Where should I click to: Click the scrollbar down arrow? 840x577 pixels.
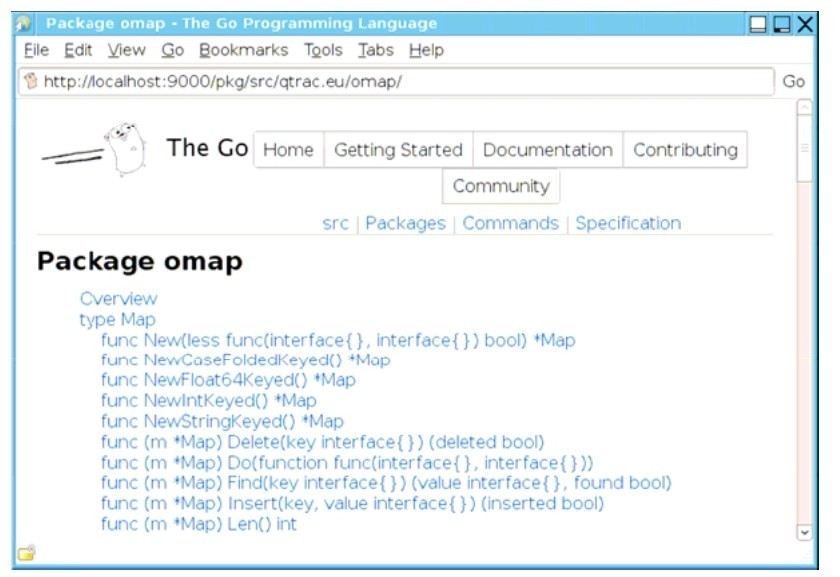pyautogui.click(x=804, y=533)
